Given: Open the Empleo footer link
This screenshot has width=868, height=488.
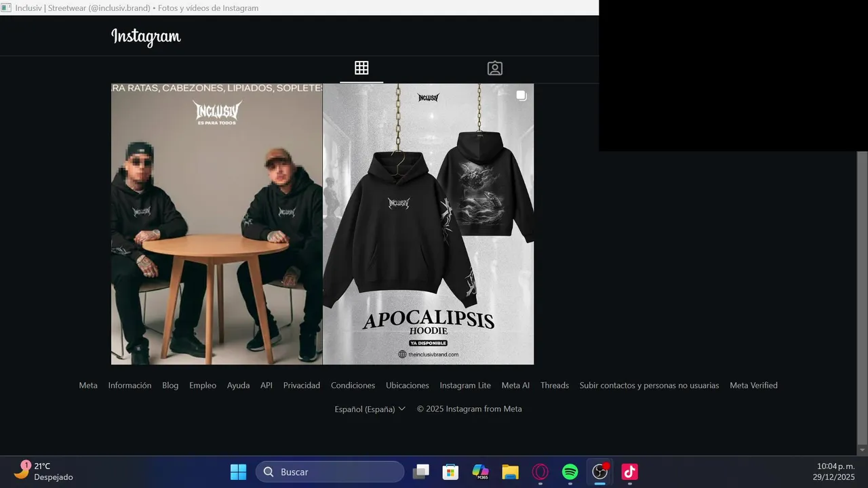Looking at the screenshot, I should click(203, 385).
